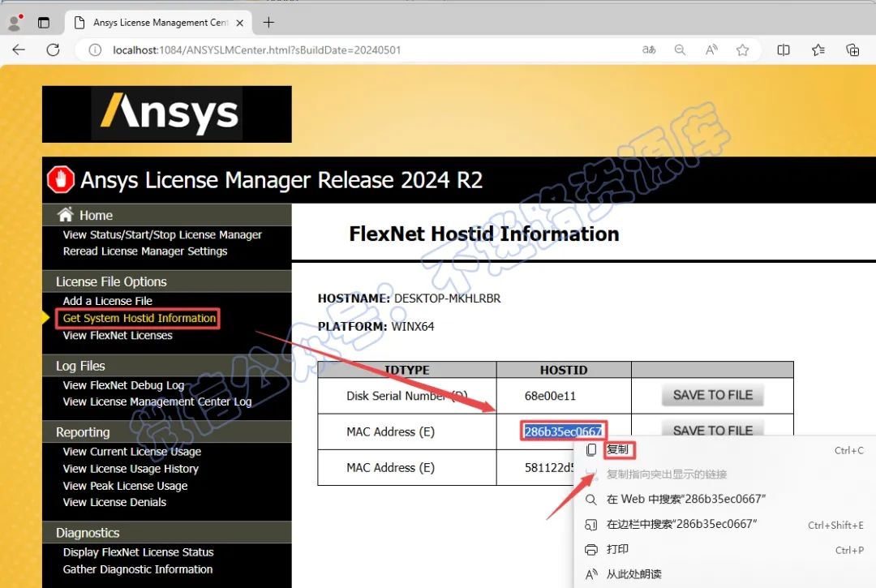Open Display FlexNet License Status
876x588 pixels.
(139, 552)
